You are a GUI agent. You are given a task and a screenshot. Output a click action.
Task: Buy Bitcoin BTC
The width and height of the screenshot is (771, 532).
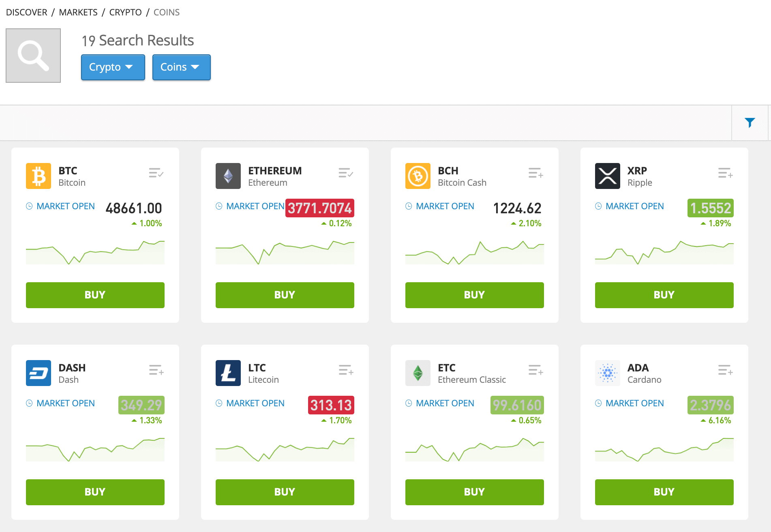tap(95, 295)
